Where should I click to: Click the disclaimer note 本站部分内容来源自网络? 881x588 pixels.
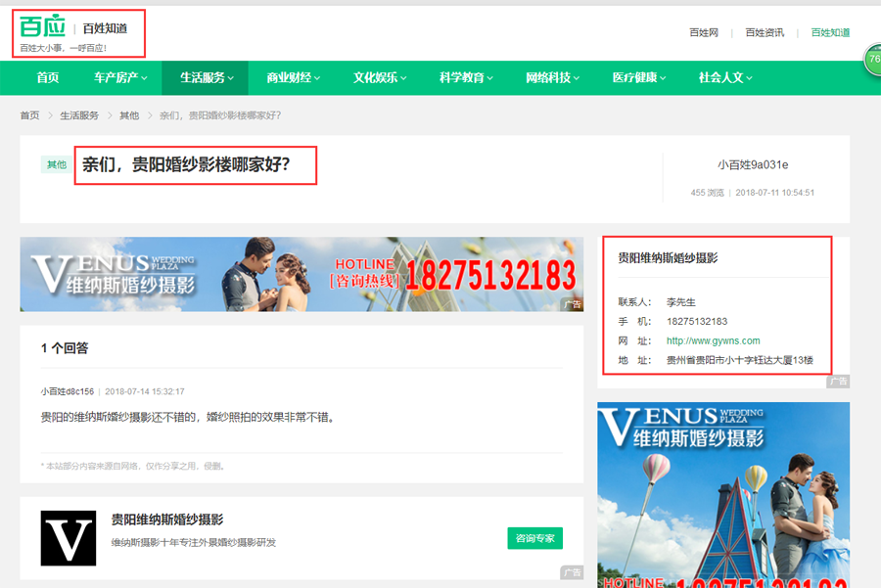[133, 466]
